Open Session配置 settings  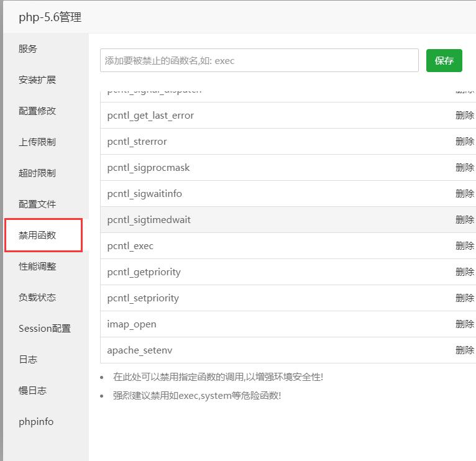click(45, 329)
